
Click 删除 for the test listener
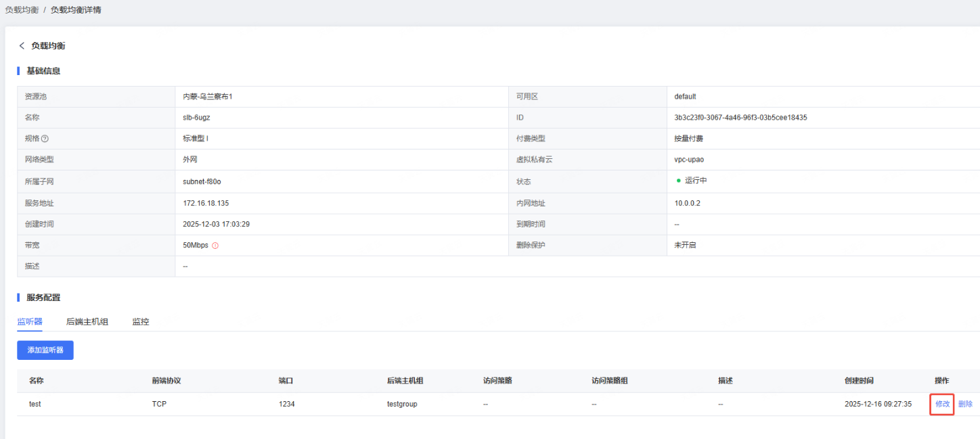point(965,404)
